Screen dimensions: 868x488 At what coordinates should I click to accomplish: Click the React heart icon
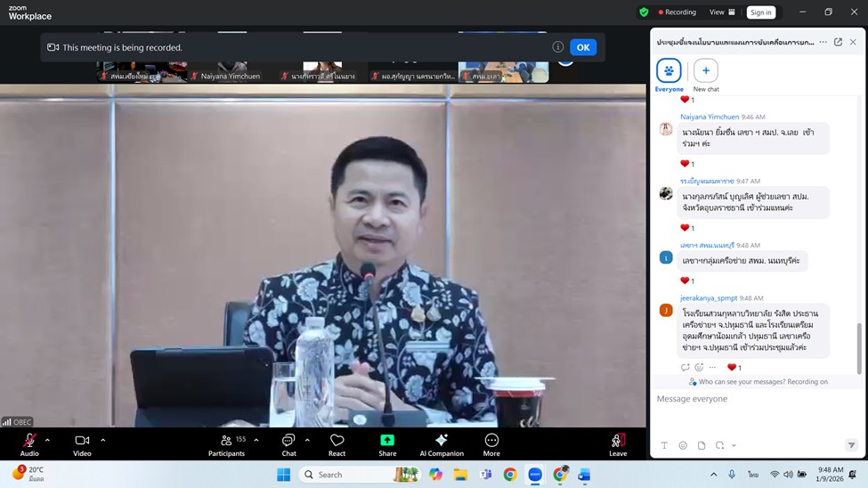tap(337, 441)
